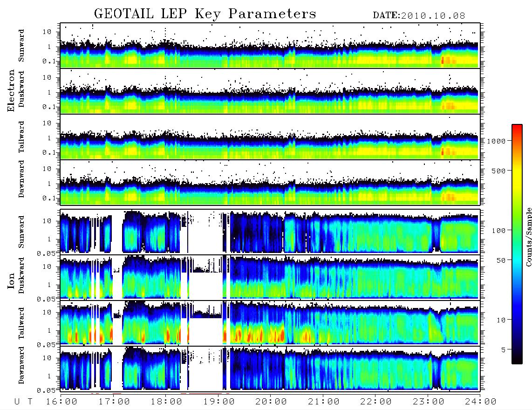Click the UT time axis label

click(x=24, y=402)
